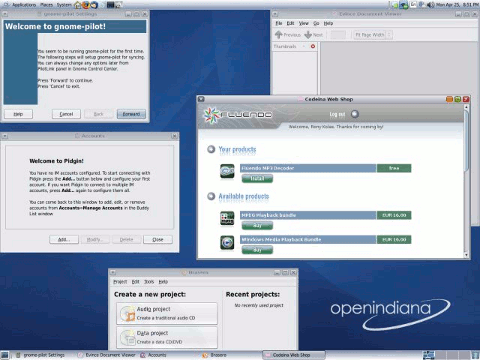Click the bullet icon beside Your products

click(x=211, y=149)
